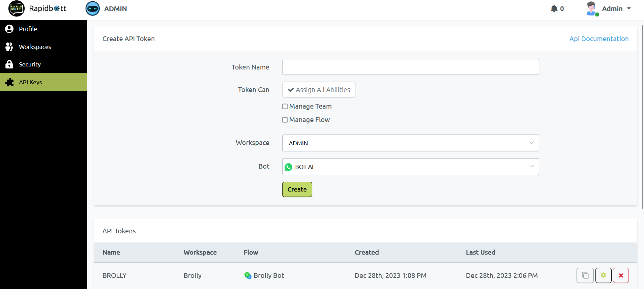Open the Bot selection dropdown
The height and width of the screenshot is (289, 644).
(x=410, y=167)
